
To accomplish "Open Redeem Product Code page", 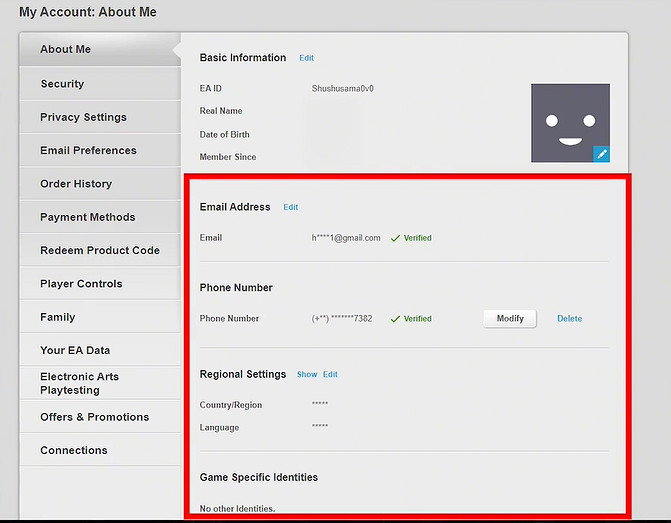I will tap(99, 250).
